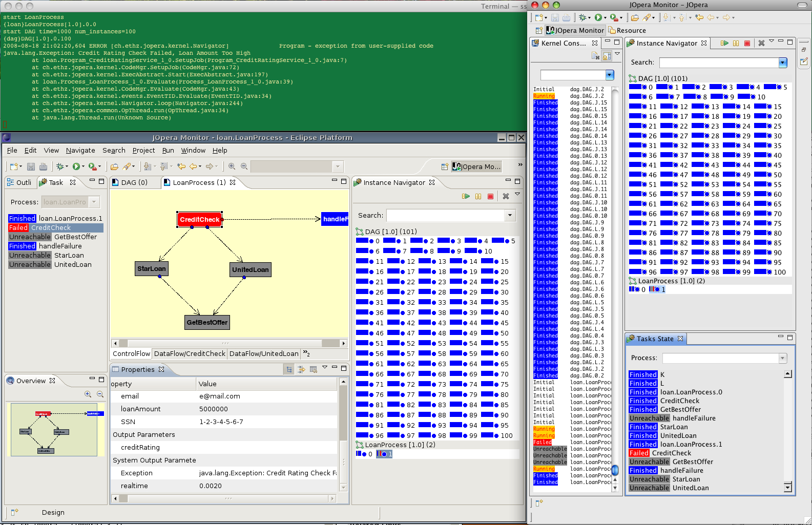The image size is (812, 525).
Task: Click Clear console icon in Kernel Console view
Action: tap(595, 56)
